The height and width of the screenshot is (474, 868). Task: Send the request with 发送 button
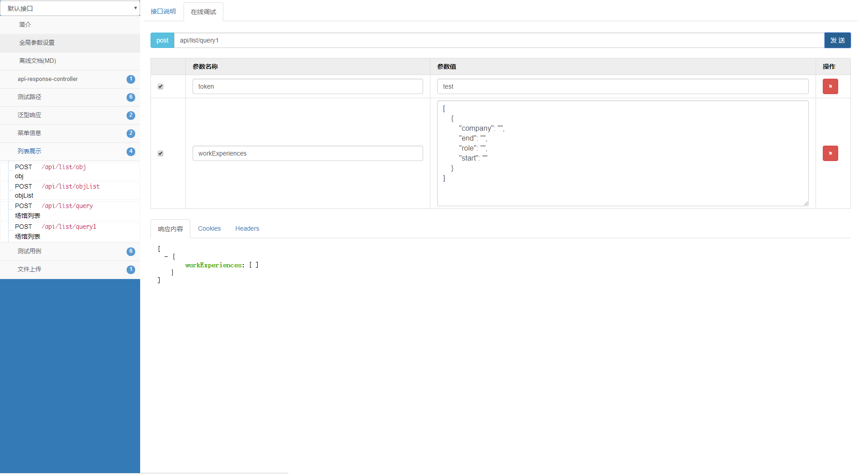click(837, 40)
